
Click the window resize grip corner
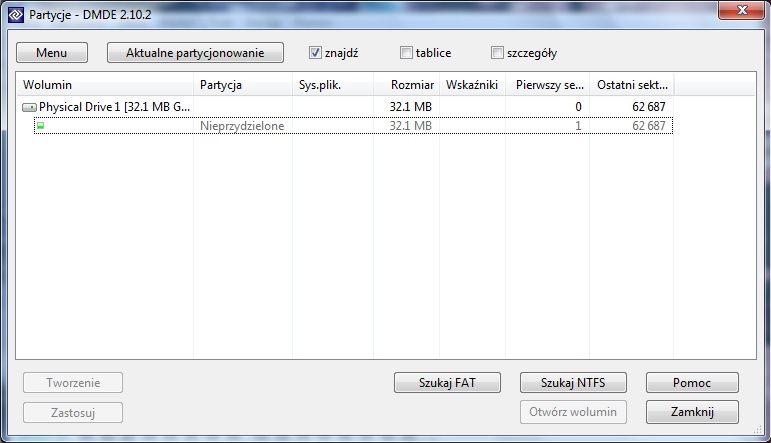[x=758, y=430]
